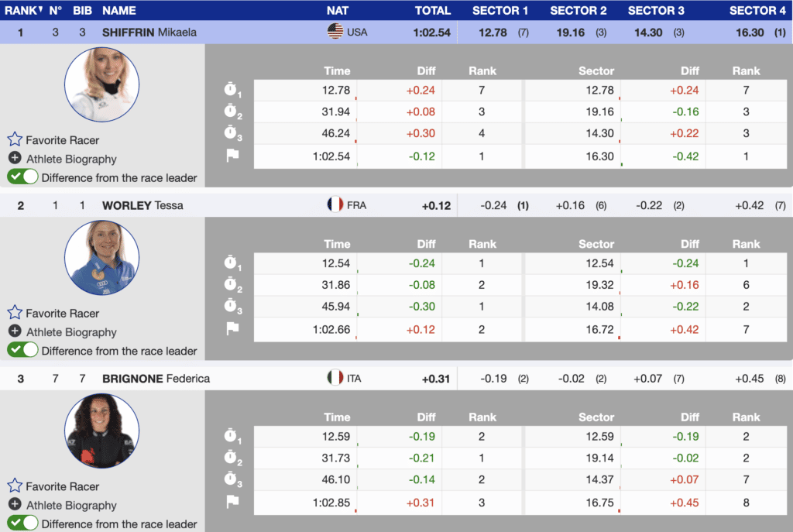Screen dimensions: 793x532
Task: Click Federica Brignone's profile photo
Action: [101, 431]
